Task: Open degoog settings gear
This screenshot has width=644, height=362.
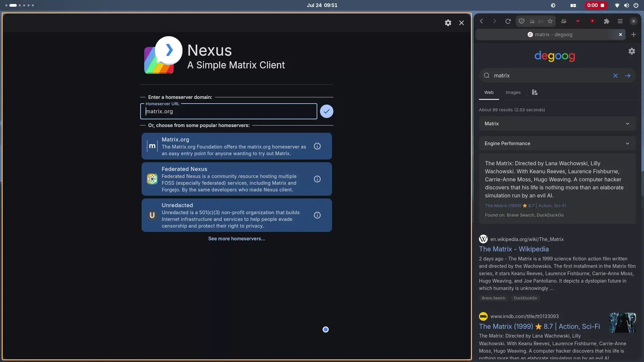Action: pyautogui.click(x=632, y=51)
